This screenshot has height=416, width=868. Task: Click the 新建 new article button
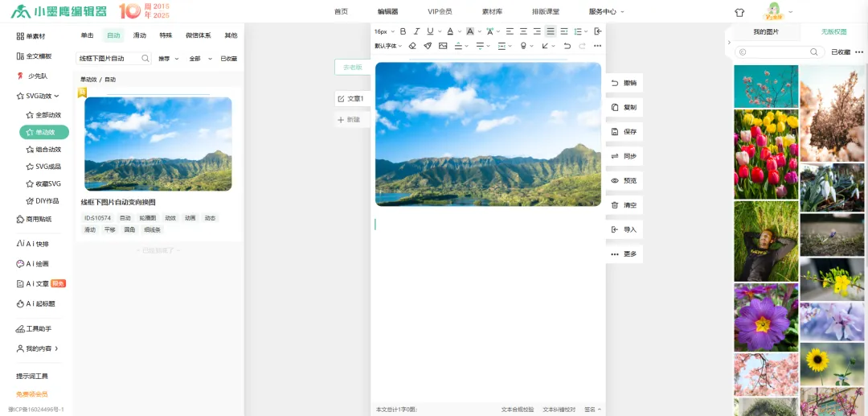350,119
